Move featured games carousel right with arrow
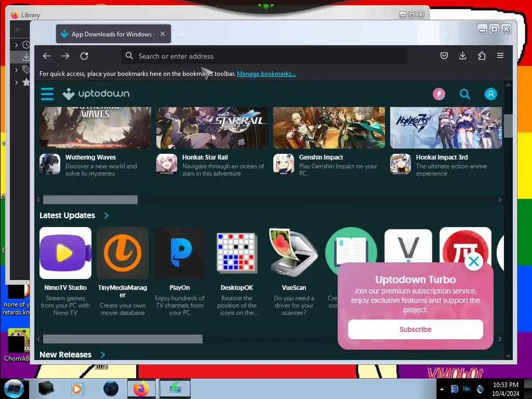Image resolution: width=532 pixels, height=399 pixels. click(x=500, y=200)
